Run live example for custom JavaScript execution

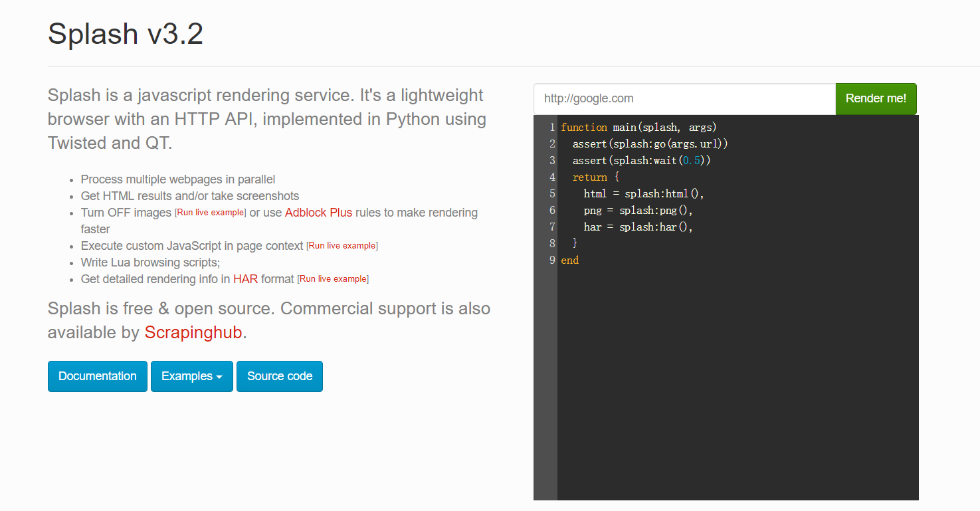click(x=342, y=246)
